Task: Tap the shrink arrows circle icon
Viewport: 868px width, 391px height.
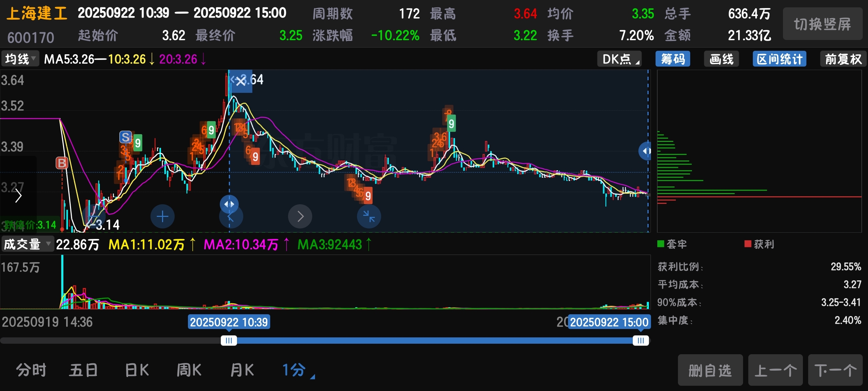Action: (x=369, y=217)
